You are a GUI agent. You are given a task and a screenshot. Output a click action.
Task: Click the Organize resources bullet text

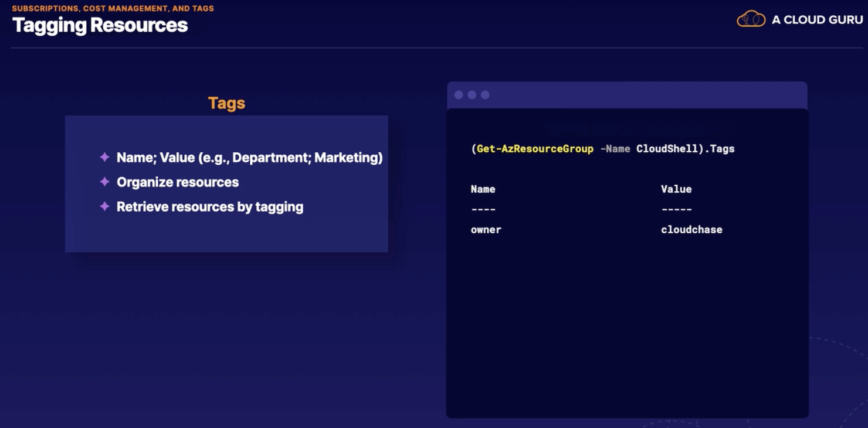point(178,182)
